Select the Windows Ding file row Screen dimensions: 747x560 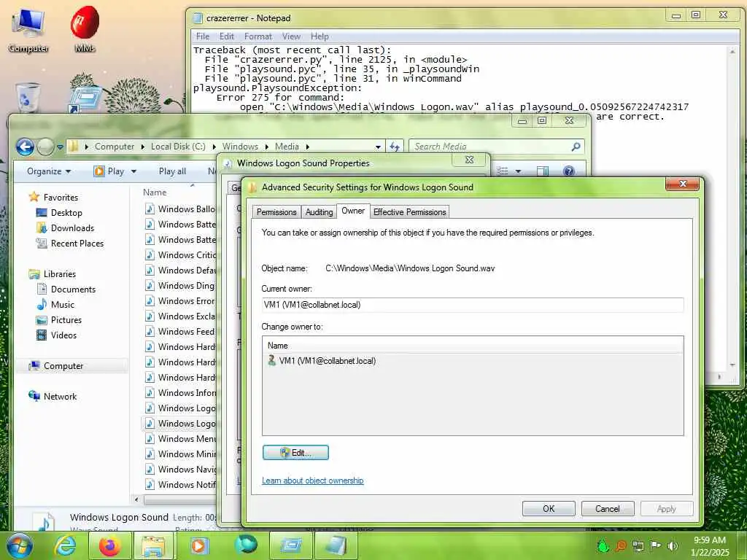coord(179,286)
